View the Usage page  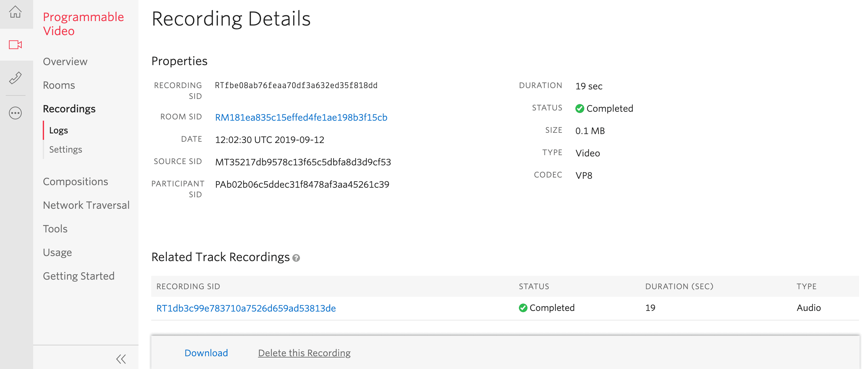57,252
